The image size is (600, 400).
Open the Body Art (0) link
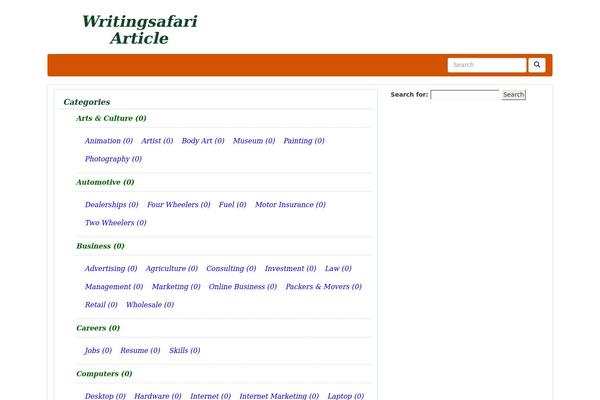pos(203,141)
